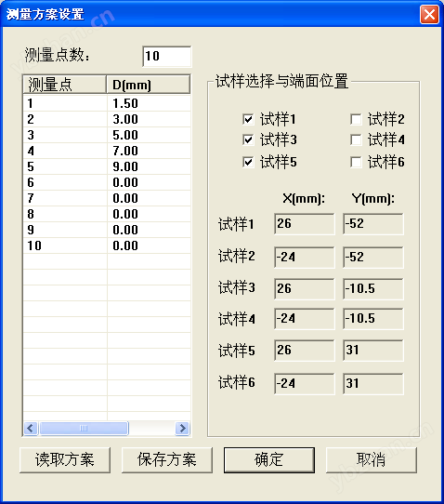Select measurement point row 1
Image resolution: width=444 pixels, height=504 pixels.
[x=107, y=103]
